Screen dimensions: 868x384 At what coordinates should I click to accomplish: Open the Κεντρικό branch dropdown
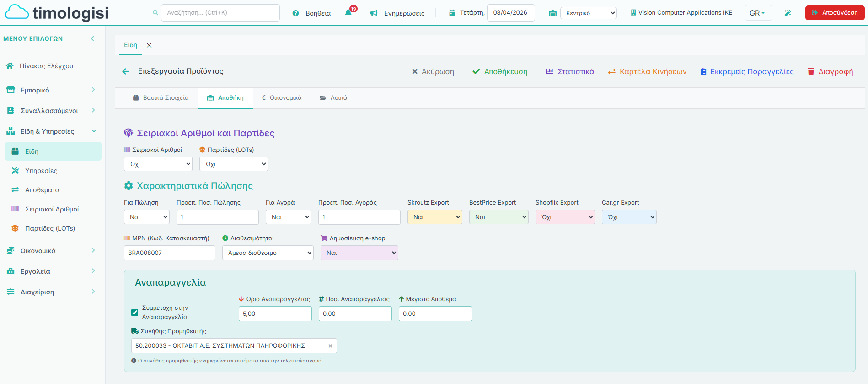tap(589, 13)
